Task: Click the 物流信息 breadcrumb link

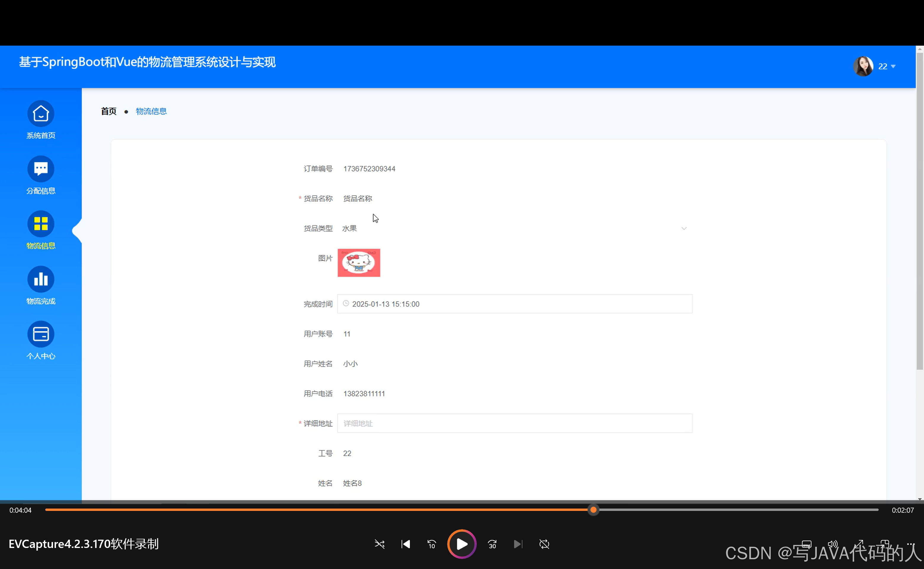Action: [151, 111]
